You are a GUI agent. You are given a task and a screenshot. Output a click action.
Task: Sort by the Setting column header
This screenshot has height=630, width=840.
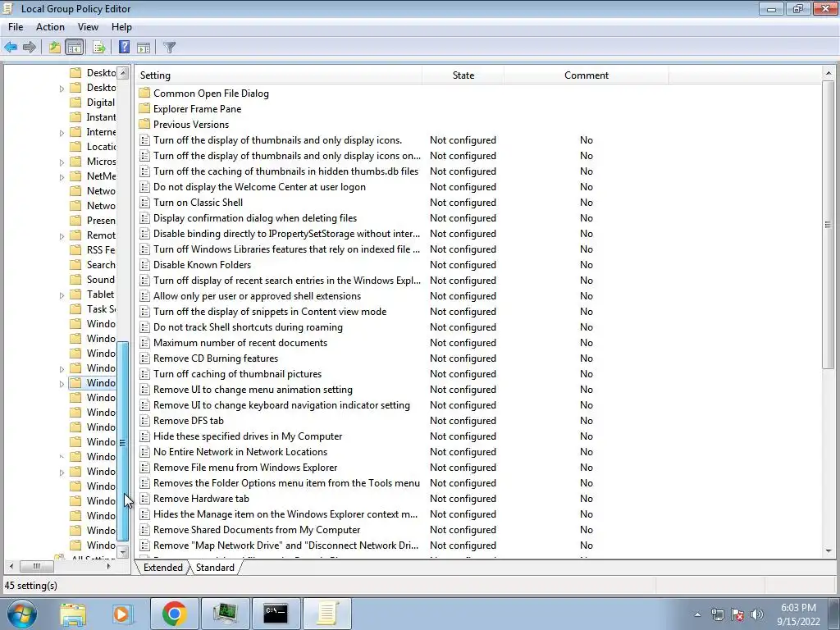coord(279,75)
